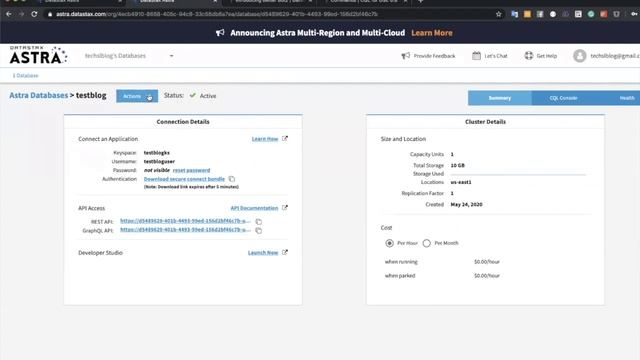Click the Get Help text
The height and width of the screenshot is (360, 640).
coord(547,56)
